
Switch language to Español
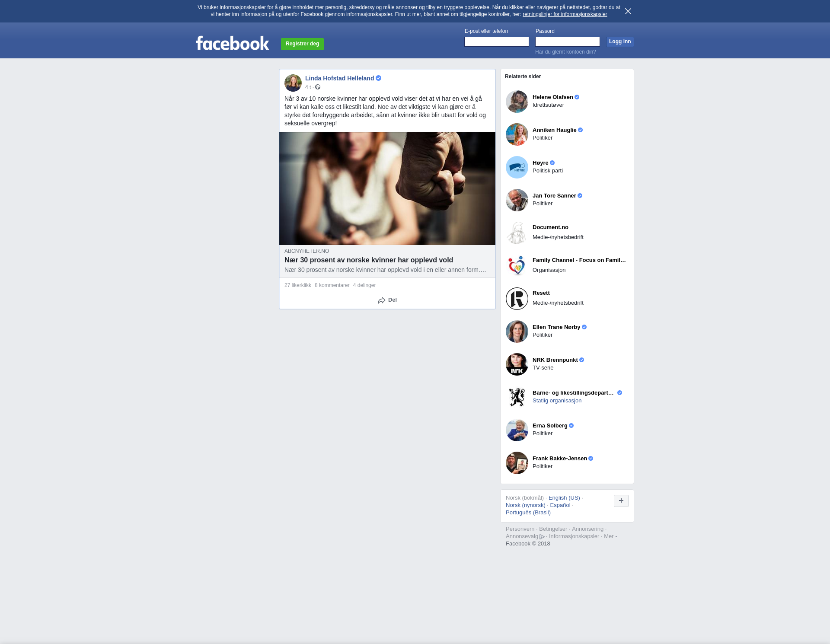tap(560, 505)
